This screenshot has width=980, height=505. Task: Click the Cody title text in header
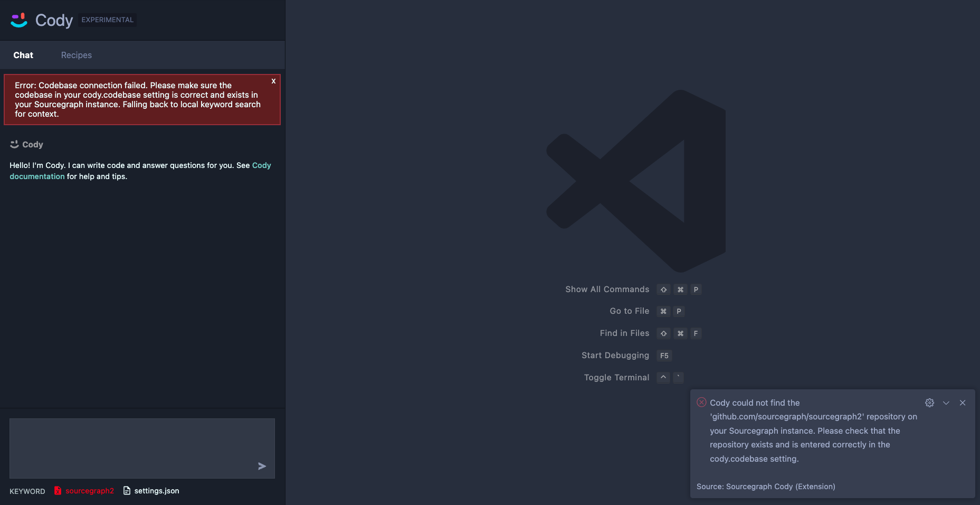[x=54, y=20]
